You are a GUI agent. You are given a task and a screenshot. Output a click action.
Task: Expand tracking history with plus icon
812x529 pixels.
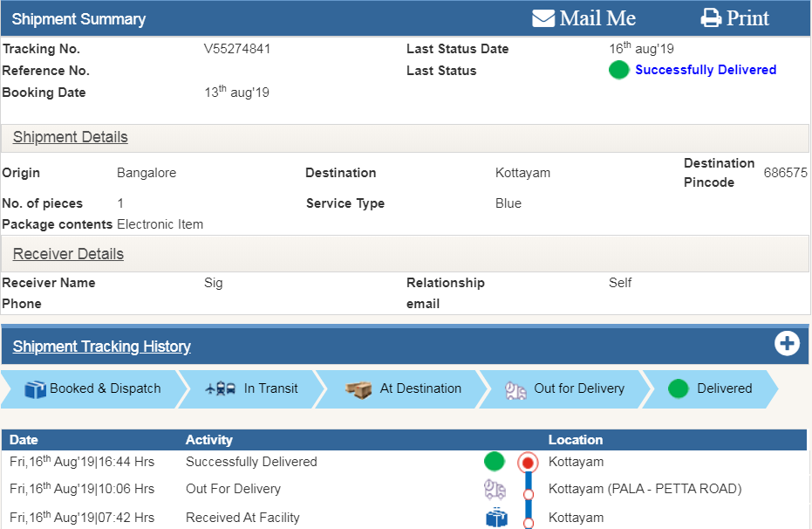(x=787, y=344)
